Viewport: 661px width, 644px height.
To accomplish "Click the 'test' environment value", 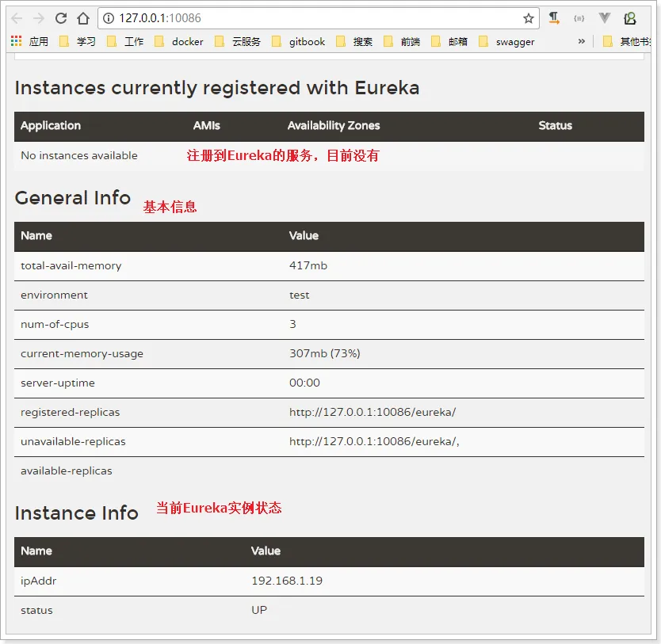I will [300, 295].
